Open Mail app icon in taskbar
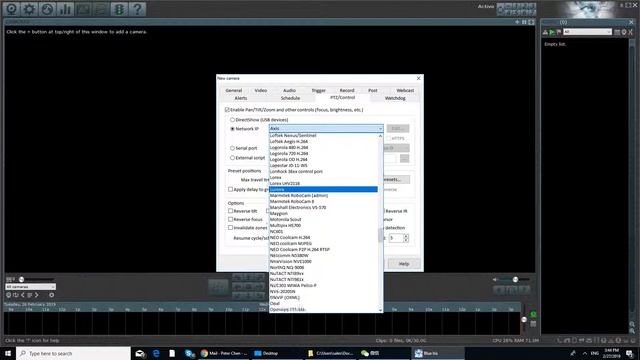Screen dimensions: 640x360 click(x=140, y=353)
